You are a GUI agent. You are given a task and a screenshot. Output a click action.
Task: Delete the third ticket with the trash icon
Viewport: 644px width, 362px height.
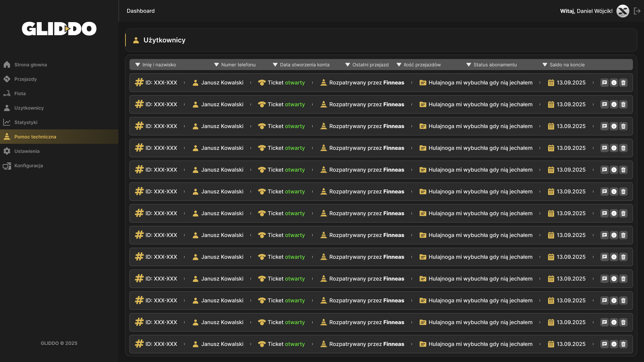click(623, 126)
